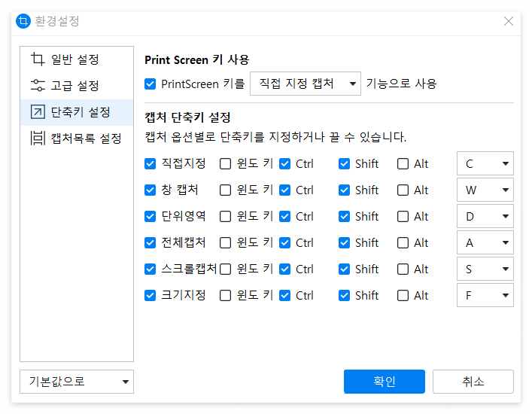The width and height of the screenshot is (532, 414).
Task: Click the blue app logo in title bar
Action: [x=23, y=21]
